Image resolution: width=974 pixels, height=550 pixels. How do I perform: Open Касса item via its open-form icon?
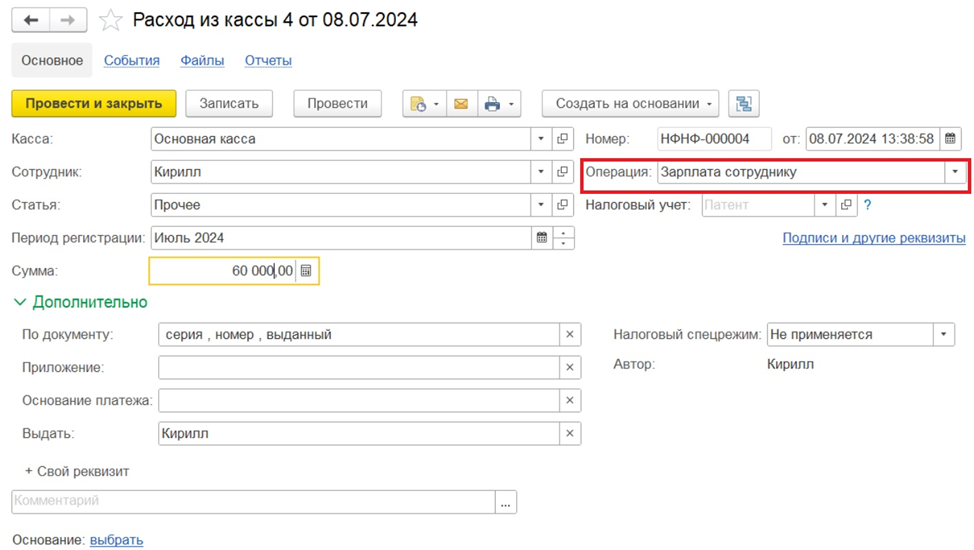click(x=563, y=139)
